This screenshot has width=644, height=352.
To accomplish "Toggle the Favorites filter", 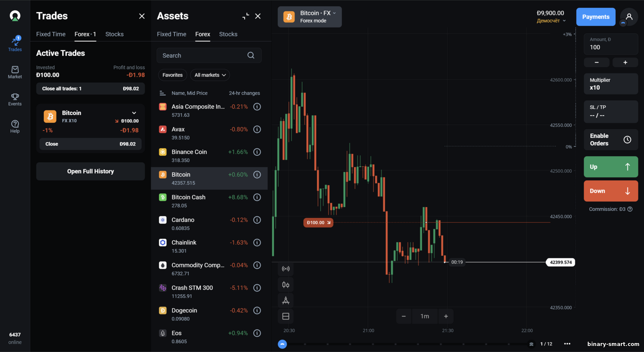I will coord(173,75).
